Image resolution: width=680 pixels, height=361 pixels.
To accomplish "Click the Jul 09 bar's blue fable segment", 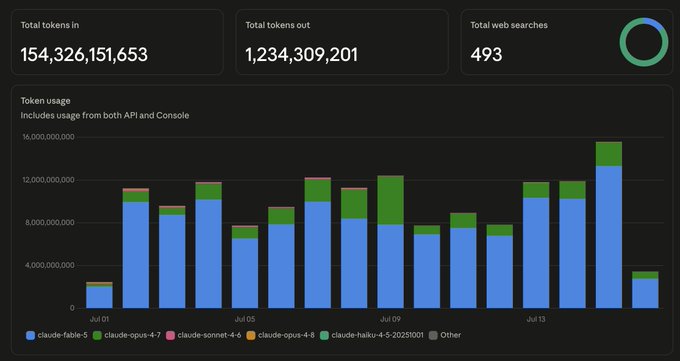I will coord(390,266).
